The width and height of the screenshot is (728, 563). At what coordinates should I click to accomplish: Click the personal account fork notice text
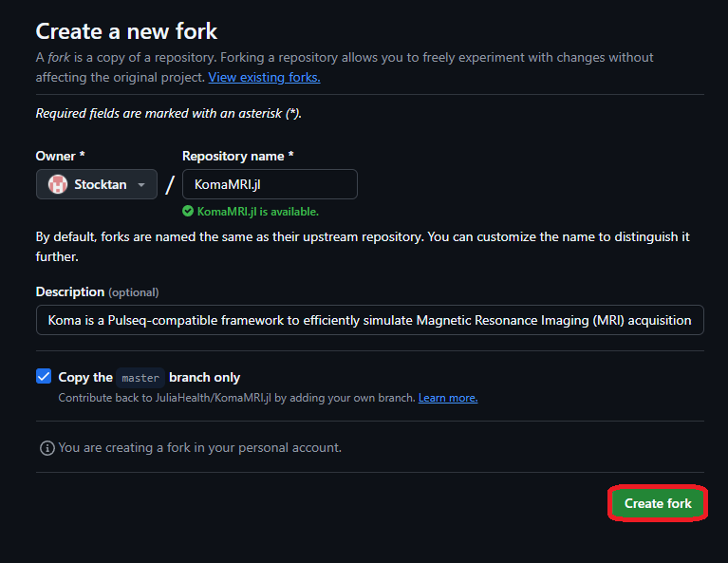(199, 447)
